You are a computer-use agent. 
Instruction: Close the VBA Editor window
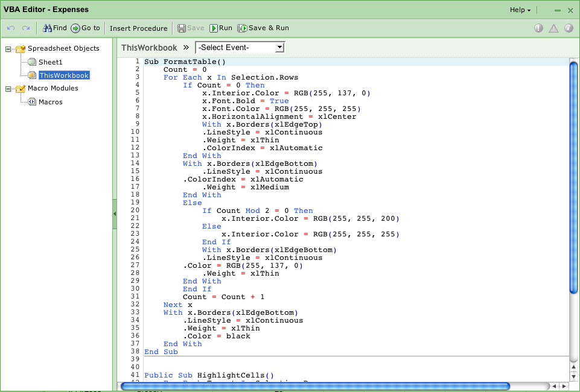coord(570,10)
